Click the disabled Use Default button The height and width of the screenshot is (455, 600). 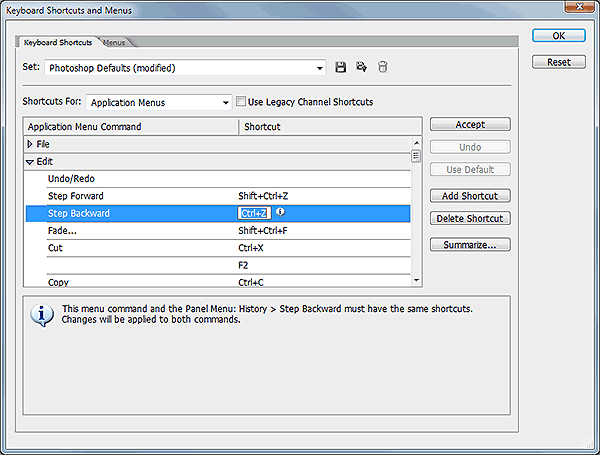point(470,170)
